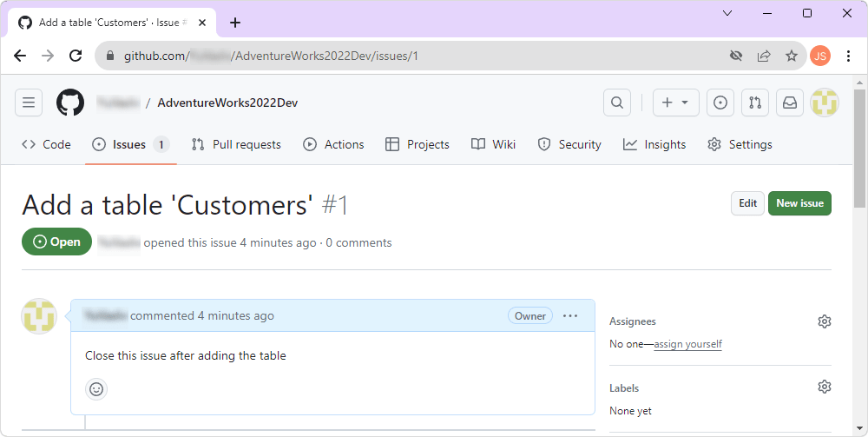Viewport: 868px width, 437px height.
Task: Go back with the browser back arrow
Action: tap(20, 56)
